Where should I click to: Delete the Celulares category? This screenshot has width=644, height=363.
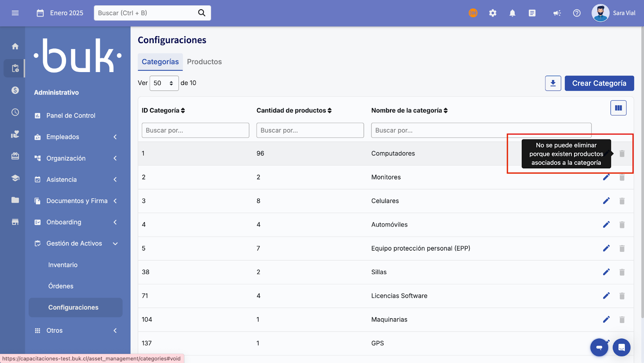pos(622,201)
